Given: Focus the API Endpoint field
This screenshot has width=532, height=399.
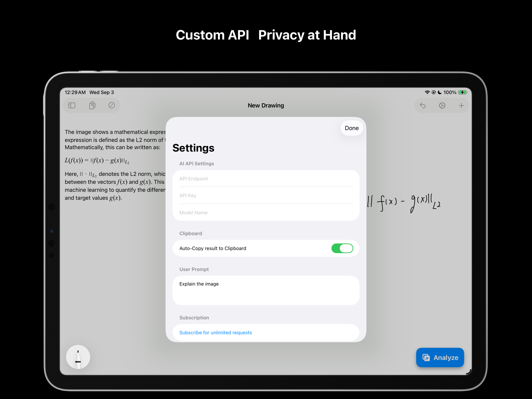Looking at the screenshot, I should pyautogui.click(x=266, y=179).
